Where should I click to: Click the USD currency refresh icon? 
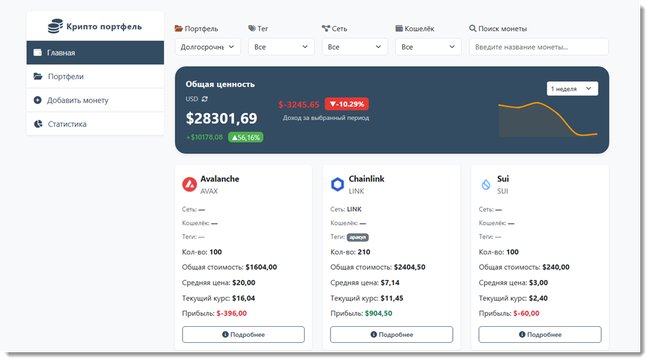[204, 99]
